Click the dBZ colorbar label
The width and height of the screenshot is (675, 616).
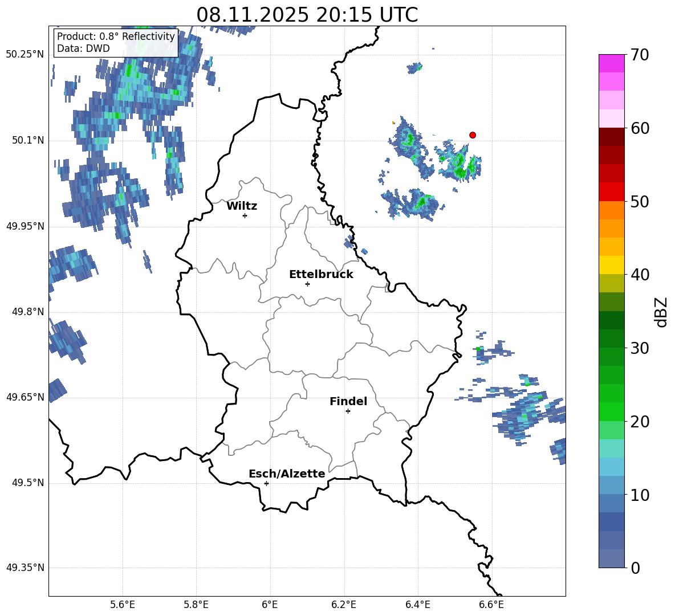click(x=662, y=312)
